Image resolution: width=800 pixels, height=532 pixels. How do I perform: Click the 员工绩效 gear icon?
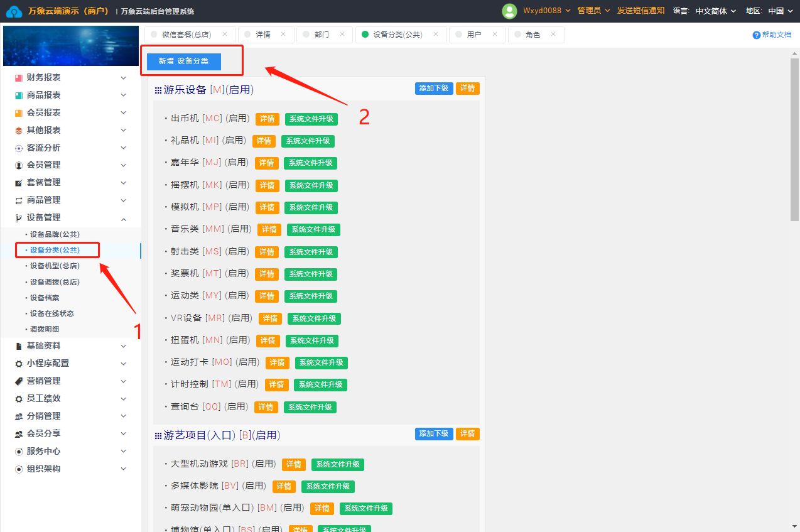point(19,399)
